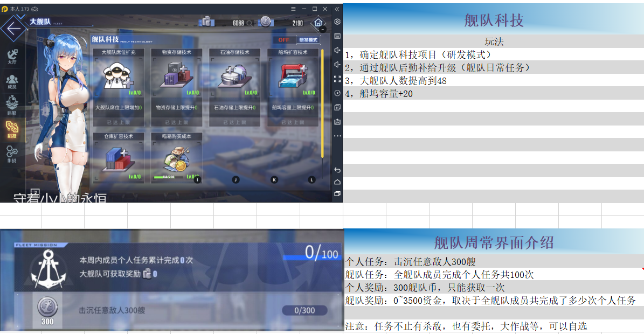Open the emulator hamburger menu
Viewport: 644px width, 334px height.
(x=293, y=9)
